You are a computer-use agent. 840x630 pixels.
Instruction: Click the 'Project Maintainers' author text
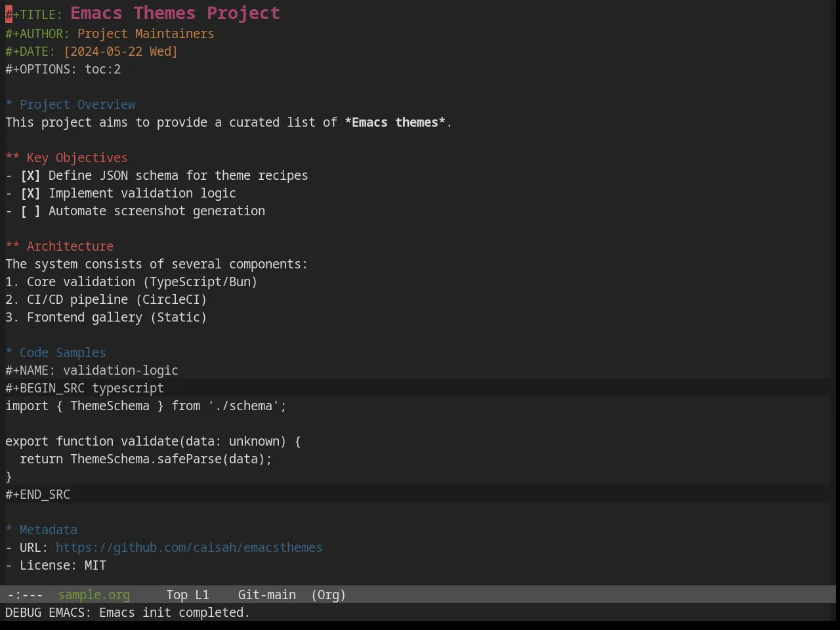pyautogui.click(x=146, y=33)
